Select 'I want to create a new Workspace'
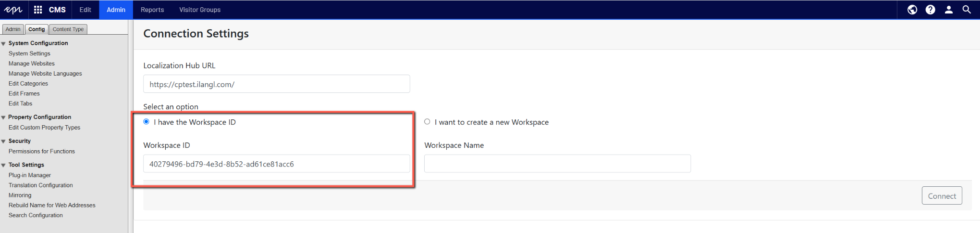The width and height of the screenshot is (980, 233). pos(427,122)
